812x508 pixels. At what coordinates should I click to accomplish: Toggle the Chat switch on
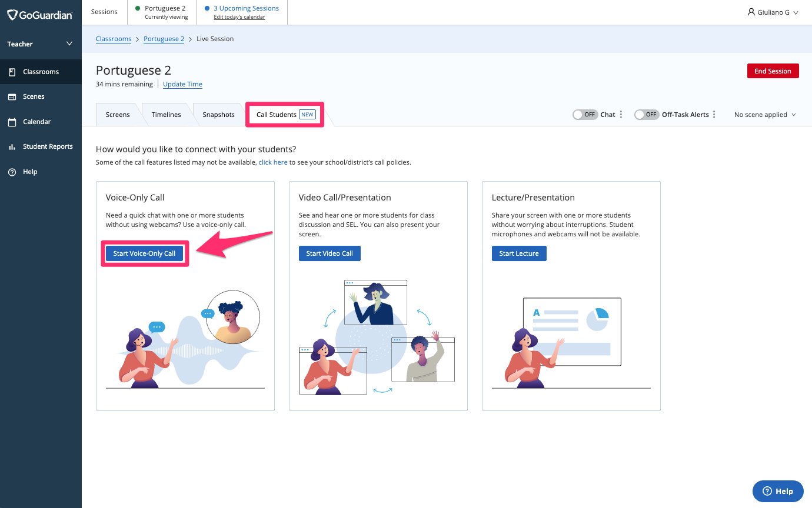click(x=585, y=115)
